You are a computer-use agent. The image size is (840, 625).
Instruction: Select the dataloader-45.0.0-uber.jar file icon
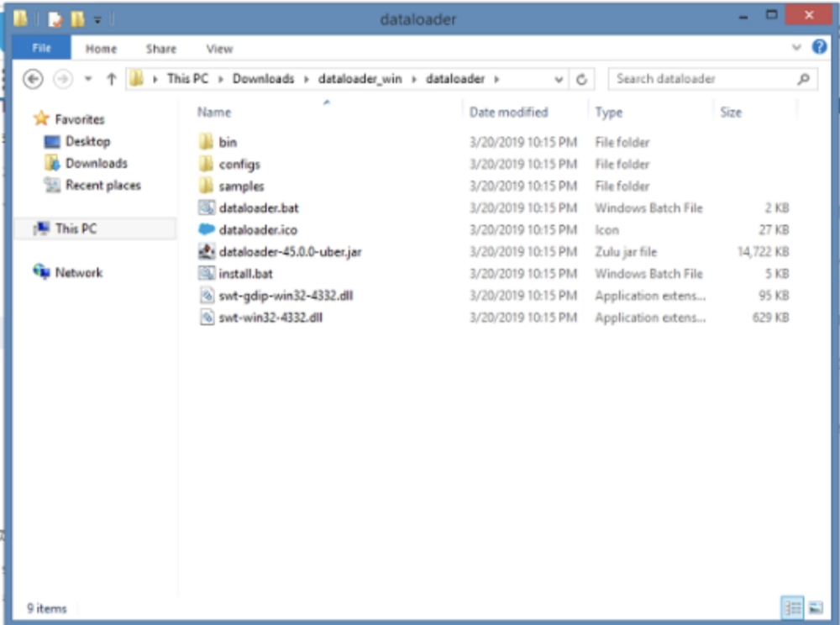[x=207, y=251]
